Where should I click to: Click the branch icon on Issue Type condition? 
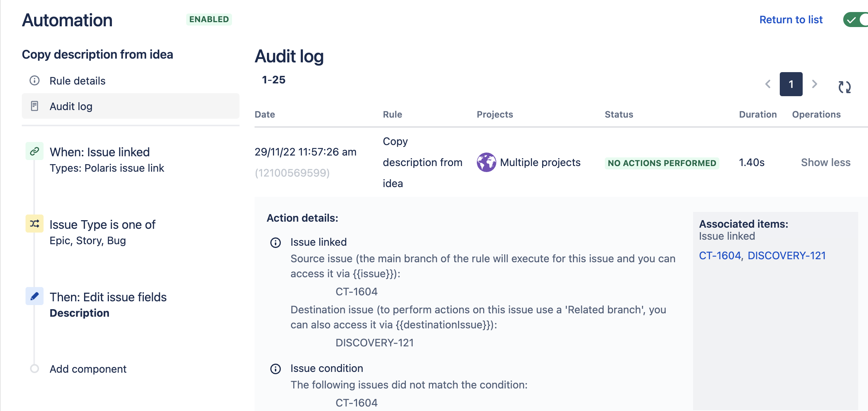pos(35,223)
